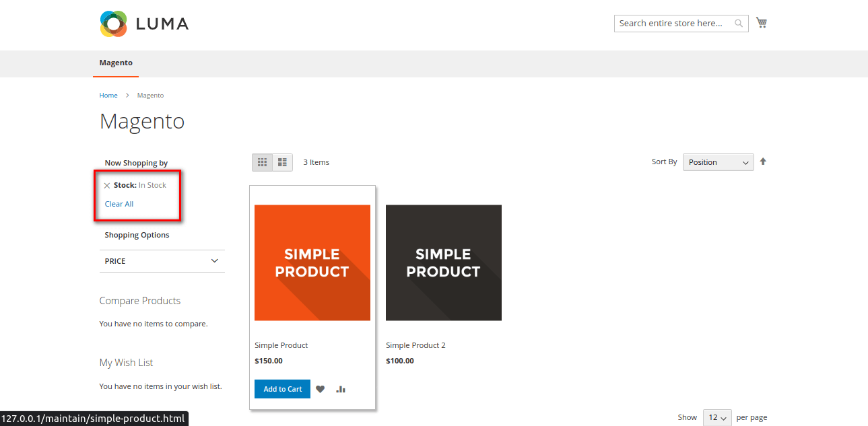Click Clear All filters link
Image resolution: width=868 pixels, height=426 pixels.
(x=119, y=204)
